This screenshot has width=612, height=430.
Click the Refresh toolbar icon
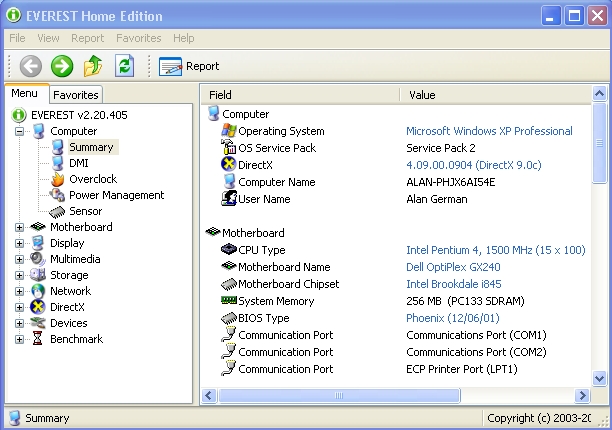point(124,66)
